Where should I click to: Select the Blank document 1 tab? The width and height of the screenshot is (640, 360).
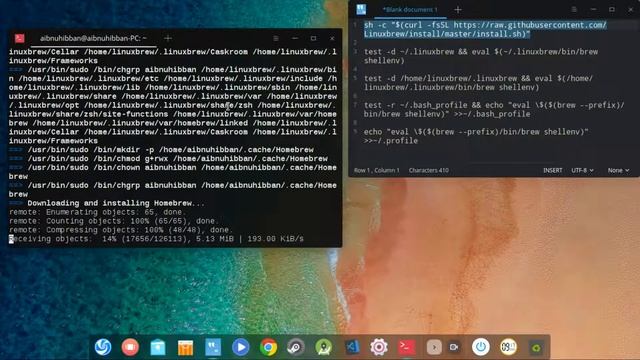(410, 9)
